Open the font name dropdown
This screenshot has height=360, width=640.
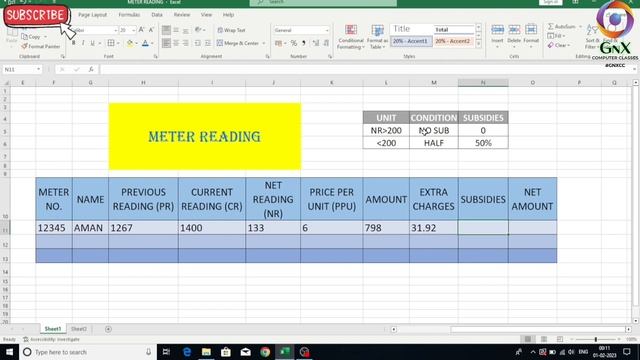[116, 30]
